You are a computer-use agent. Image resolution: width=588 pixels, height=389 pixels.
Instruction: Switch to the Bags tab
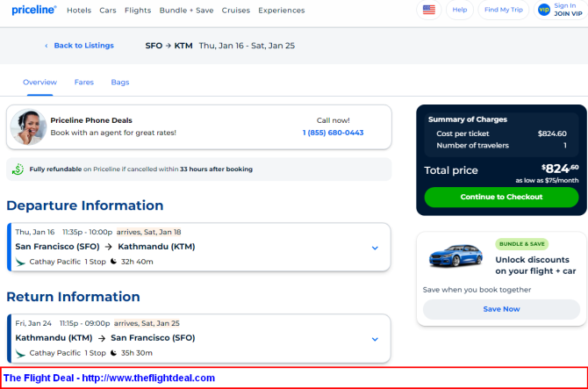tap(120, 83)
